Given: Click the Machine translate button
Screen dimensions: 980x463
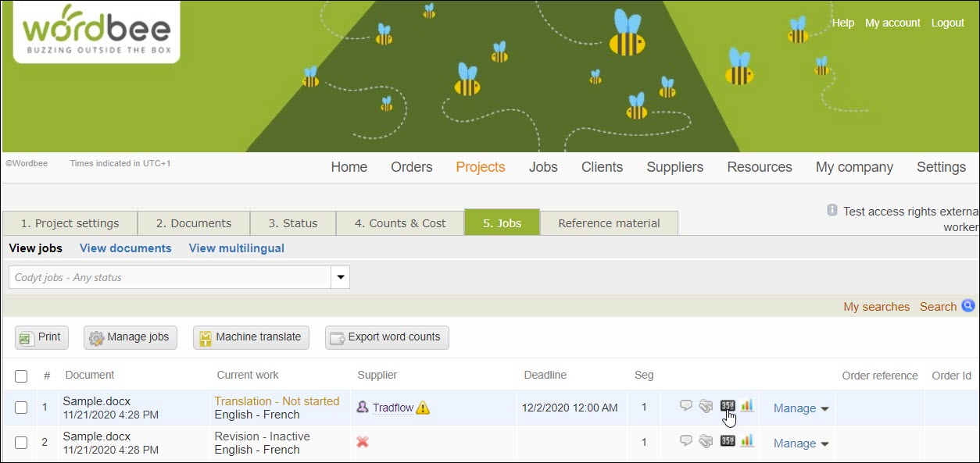Looking at the screenshot, I should [x=250, y=337].
